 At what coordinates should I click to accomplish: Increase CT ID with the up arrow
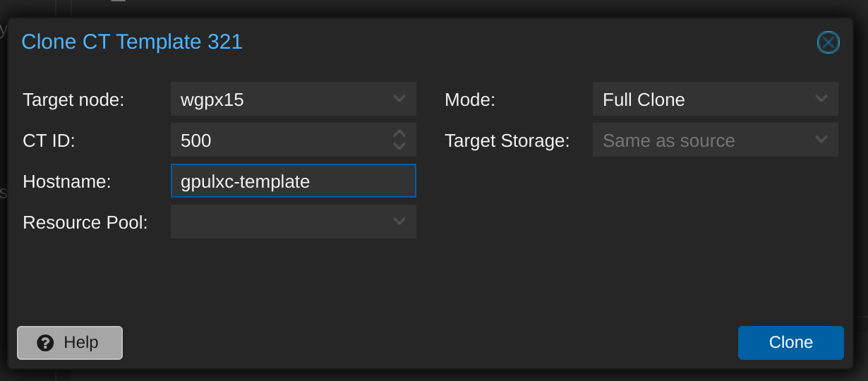coord(399,133)
